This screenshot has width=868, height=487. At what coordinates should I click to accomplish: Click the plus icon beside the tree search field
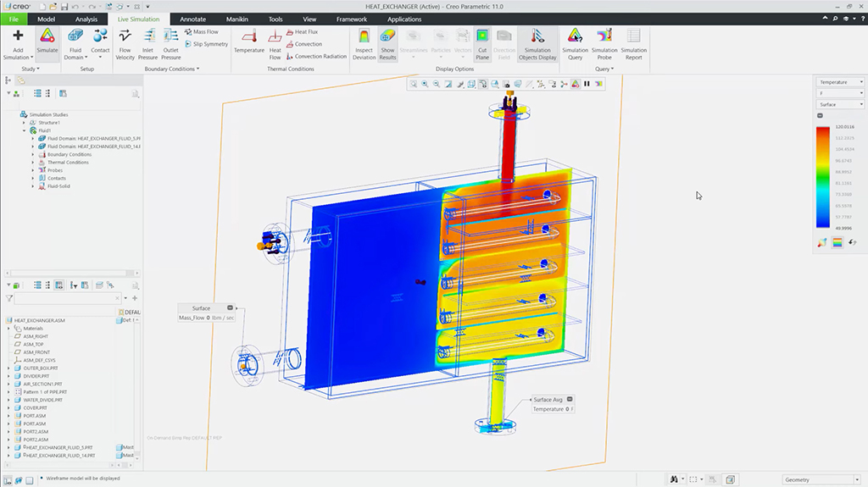[x=135, y=298]
